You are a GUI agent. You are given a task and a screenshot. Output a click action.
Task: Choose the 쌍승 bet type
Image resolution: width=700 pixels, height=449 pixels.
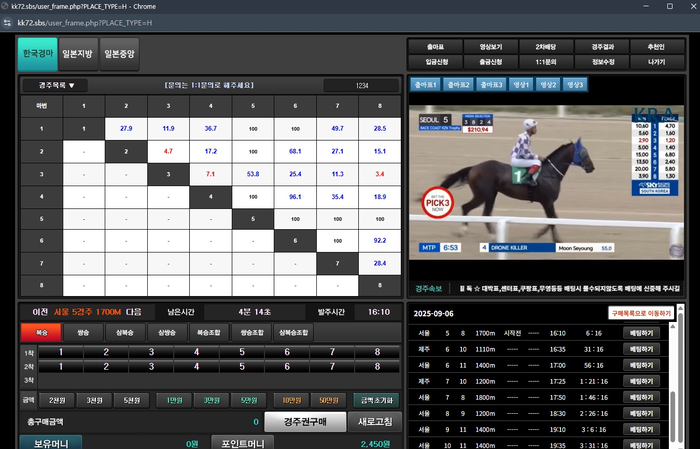point(83,331)
